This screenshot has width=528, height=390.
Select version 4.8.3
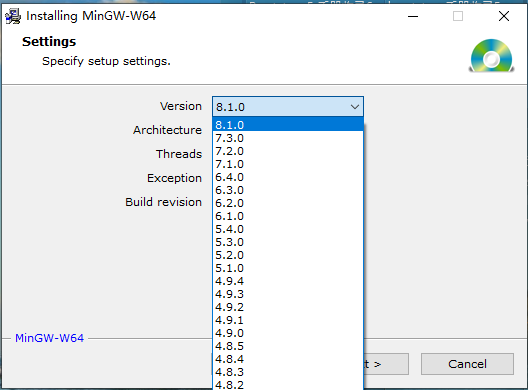point(288,372)
